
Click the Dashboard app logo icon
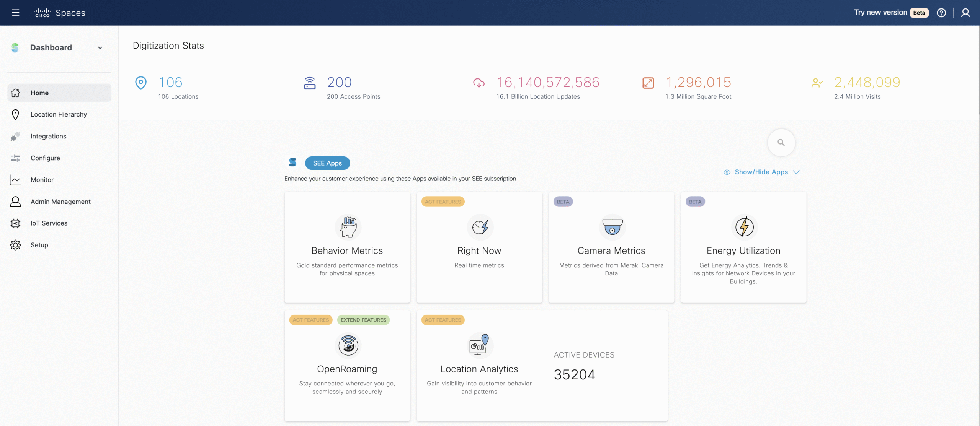click(15, 48)
